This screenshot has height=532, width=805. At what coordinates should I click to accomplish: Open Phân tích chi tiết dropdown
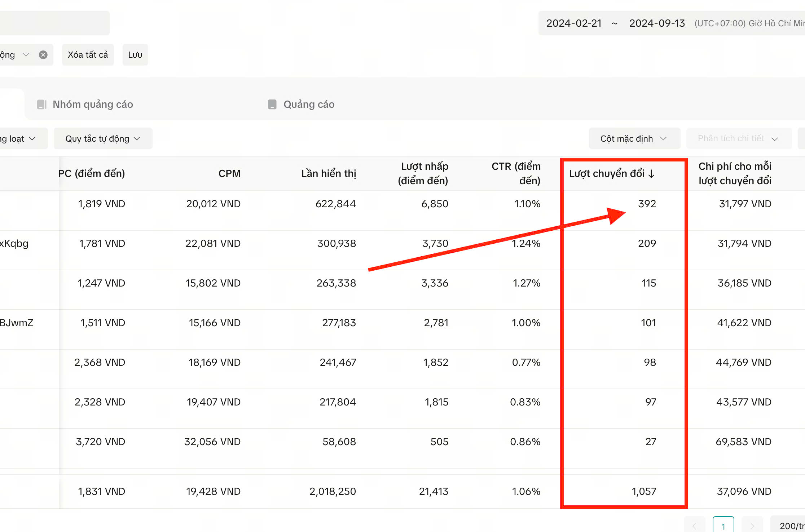pyautogui.click(x=739, y=139)
